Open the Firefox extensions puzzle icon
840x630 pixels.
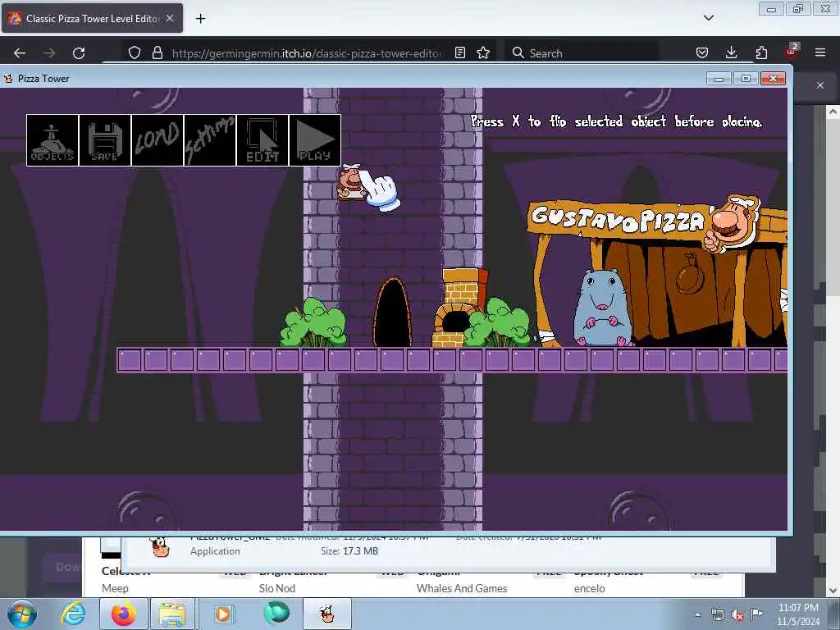(x=761, y=53)
